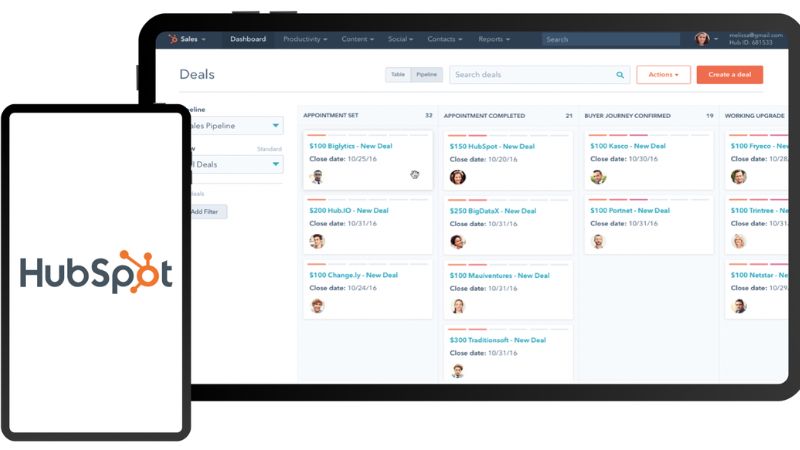Image resolution: width=800 pixels, height=450 pixels.
Task: Open the Productivity menu
Action: click(305, 39)
